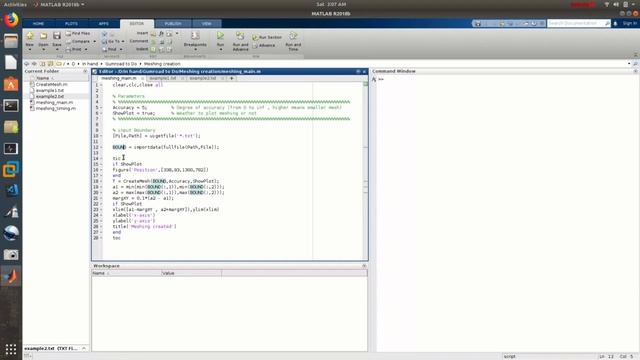This screenshot has width=640, height=360.
Task: Click Run and Advance icon
Action: tap(240, 36)
